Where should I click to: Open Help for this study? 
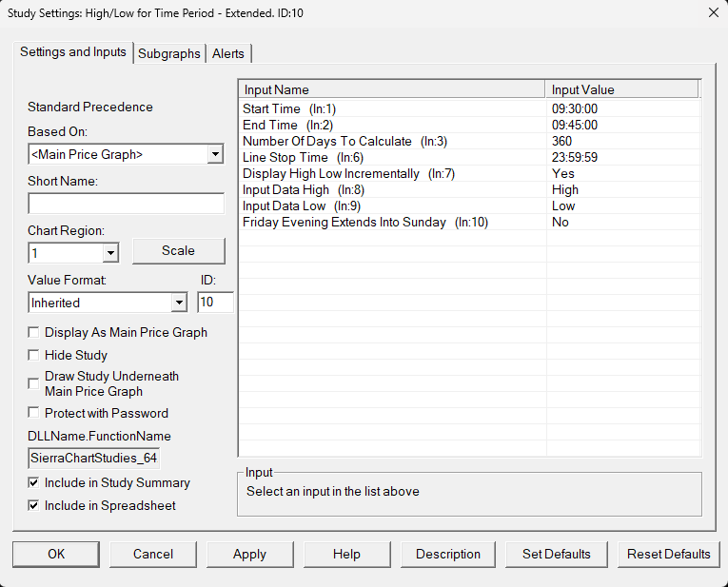point(346,554)
